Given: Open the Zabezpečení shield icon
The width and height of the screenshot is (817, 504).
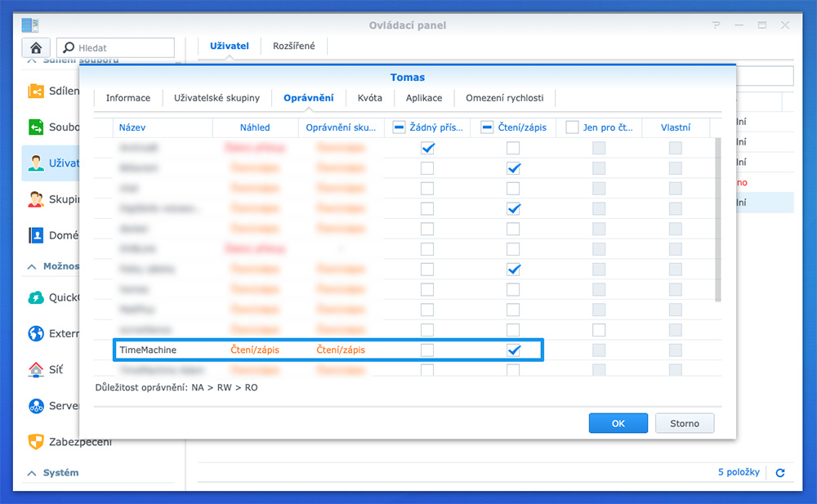Looking at the screenshot, I should click(x=36, y=442).
